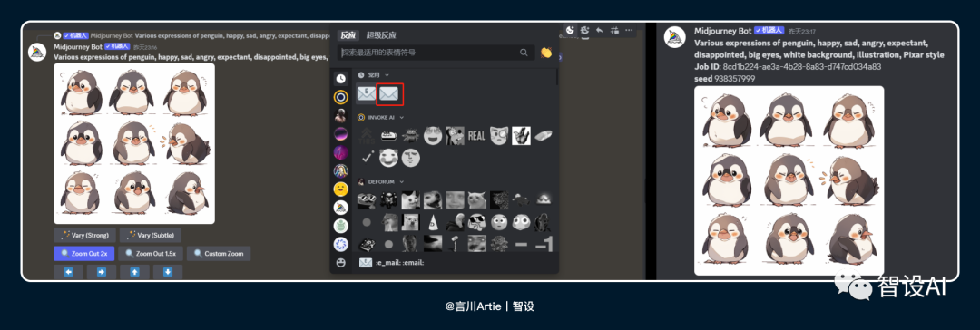Click the magnifier icon in emoji search box
The image size is (980, 330).
click(x=524, y=53)
